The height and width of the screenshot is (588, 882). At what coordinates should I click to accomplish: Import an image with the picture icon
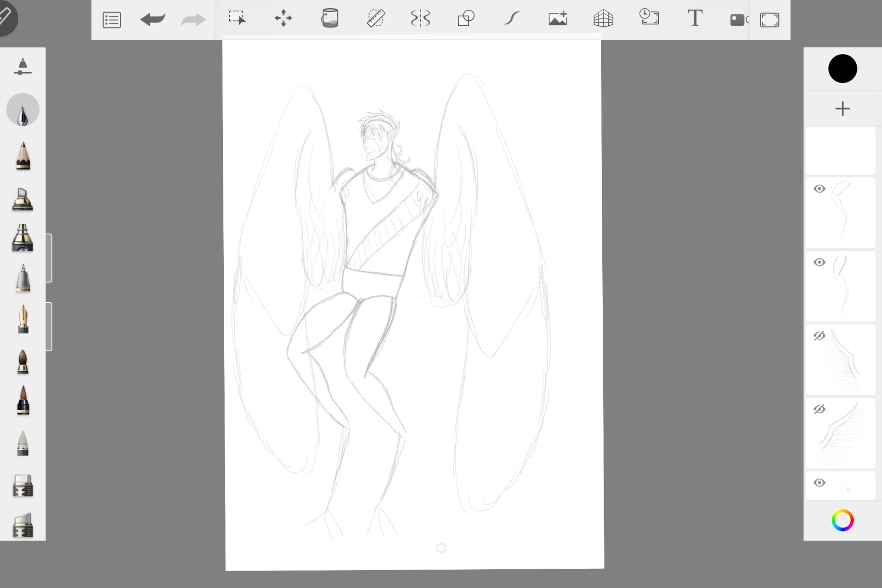558,18
